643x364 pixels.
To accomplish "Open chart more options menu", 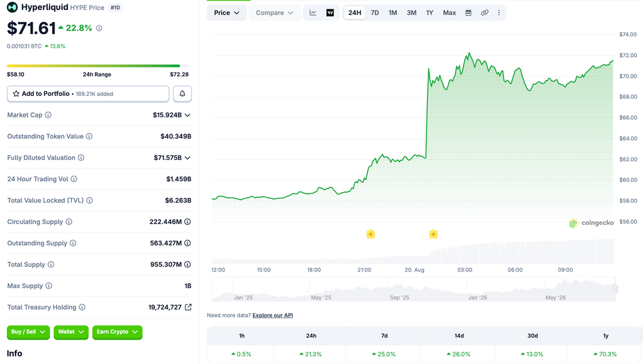I will pyautogui.click(x=499, y=13).
